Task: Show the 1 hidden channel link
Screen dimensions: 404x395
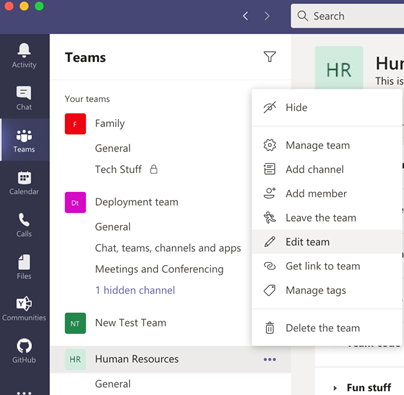Action: click(135, 290)
